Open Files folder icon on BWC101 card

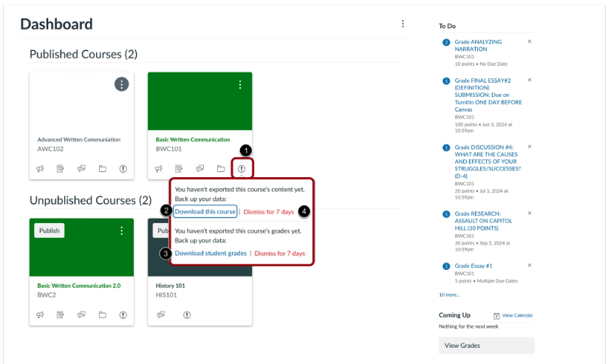tap(221, 169)
